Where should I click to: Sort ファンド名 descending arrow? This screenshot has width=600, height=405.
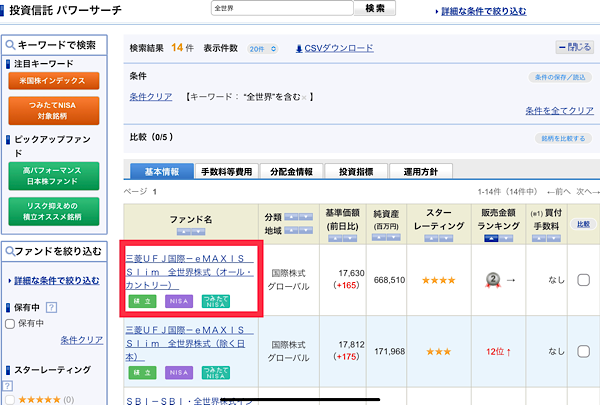coord(198,232)
